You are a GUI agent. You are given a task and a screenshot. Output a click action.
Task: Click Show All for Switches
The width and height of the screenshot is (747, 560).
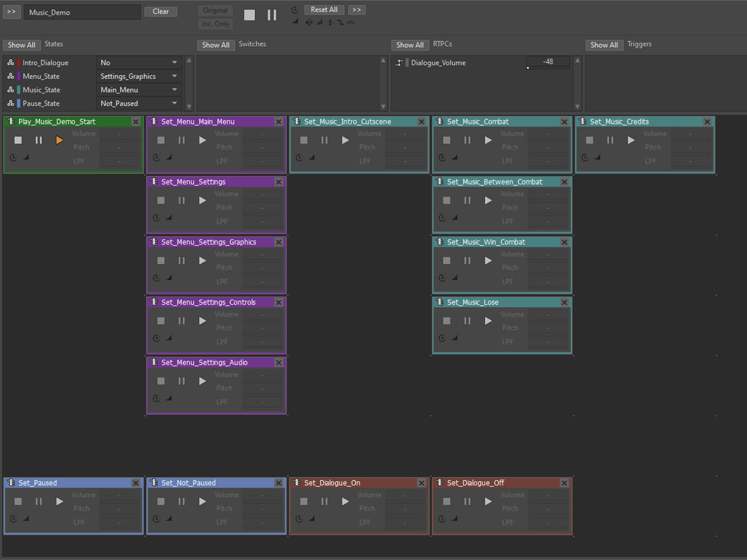click(x=216, y=45)
